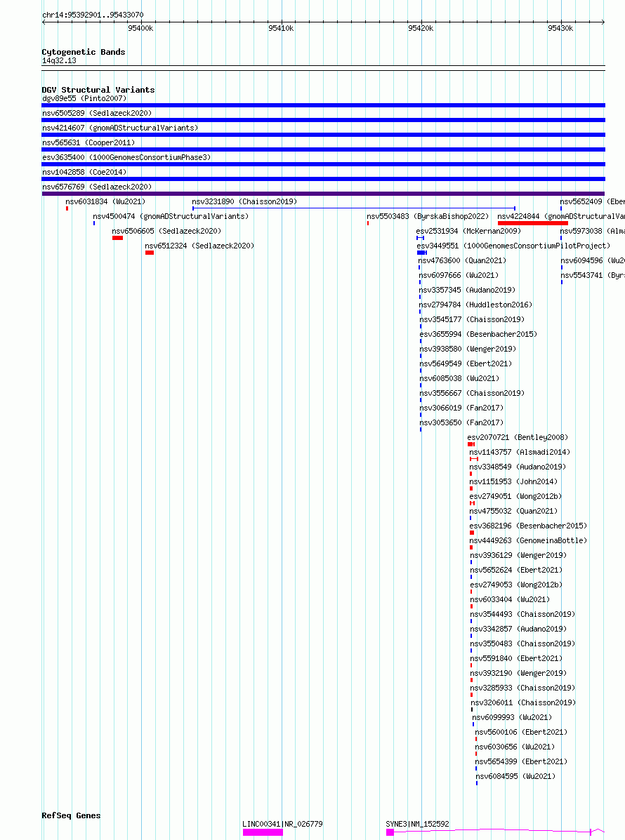Viewport: 625px width, 840px height.
Task: Click the red bar of nsv4224844
Action: (x=533, y=223)
